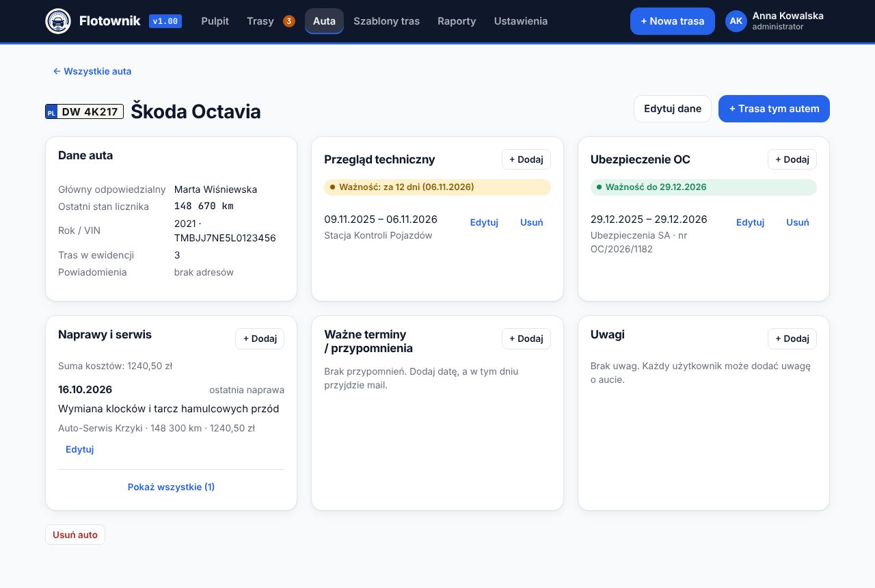Click the repair title 'Wymiana klocków i tarcz hamulcowych przód'
This screenshot has width=875, height=588.
pos(169,409)
